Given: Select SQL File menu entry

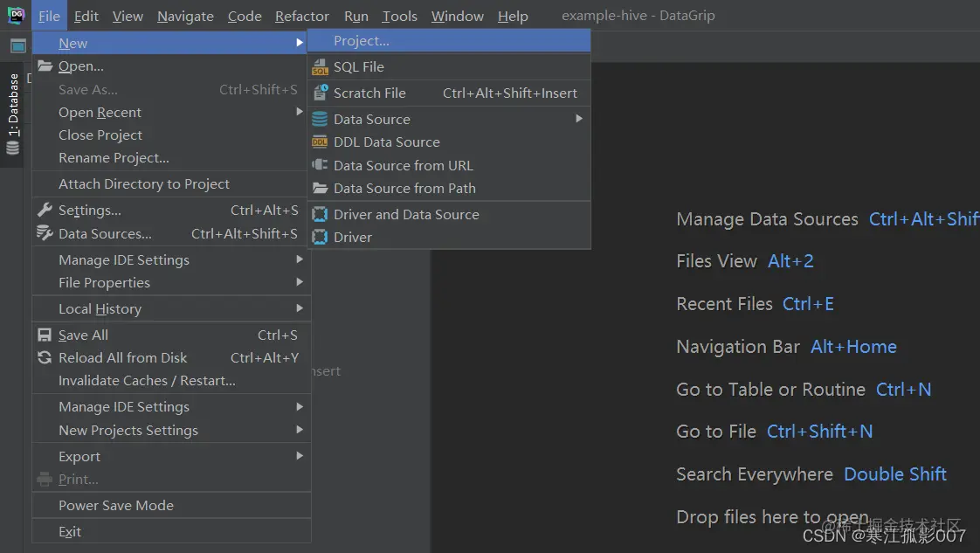Looking at the screenshot, I should [x=449, y=67].
